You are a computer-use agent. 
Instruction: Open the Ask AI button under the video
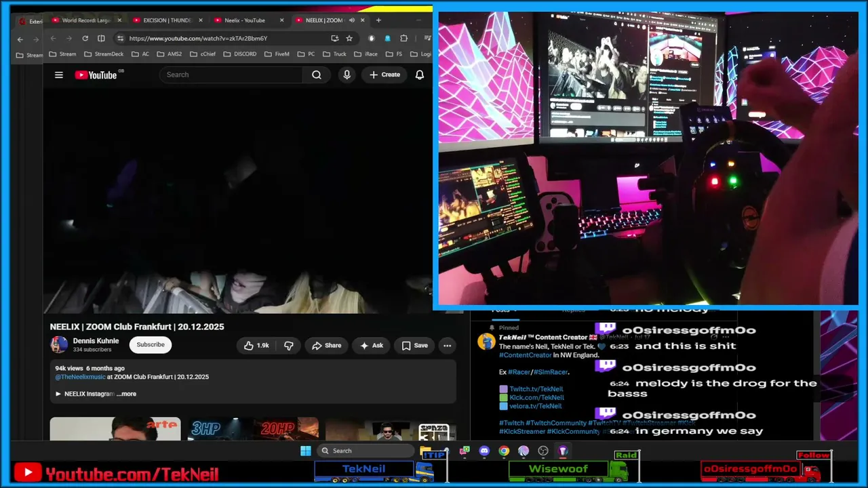click(371, 346)
